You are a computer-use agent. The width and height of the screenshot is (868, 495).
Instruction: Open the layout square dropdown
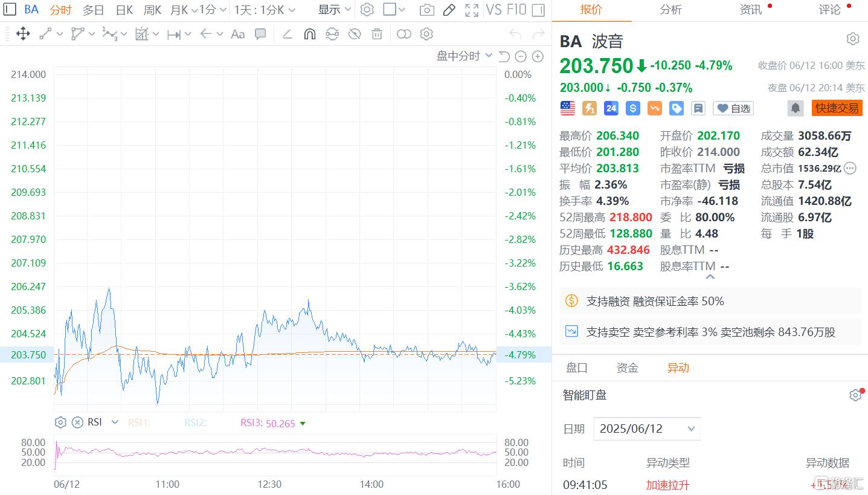click(x=394, y=10)
